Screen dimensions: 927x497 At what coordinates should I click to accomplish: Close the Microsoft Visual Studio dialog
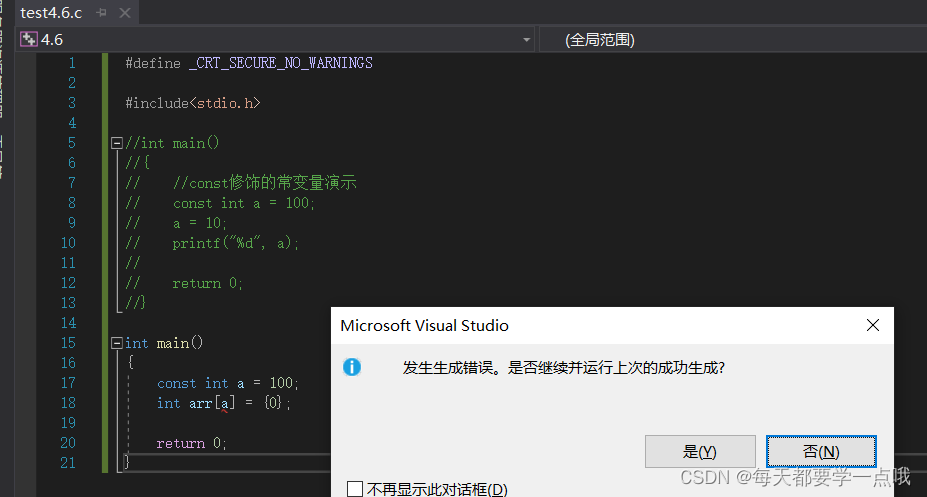(872, 325)
